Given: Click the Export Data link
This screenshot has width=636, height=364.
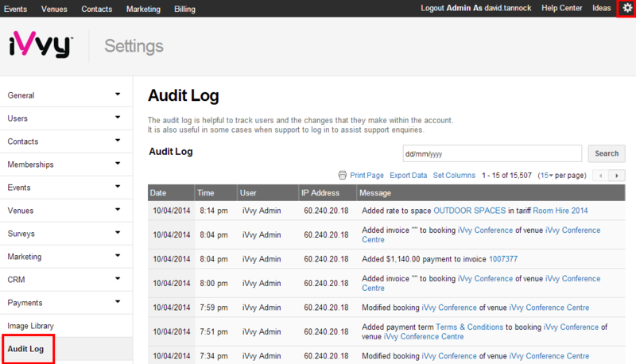Looking at the screenshot, I should 409,176.
